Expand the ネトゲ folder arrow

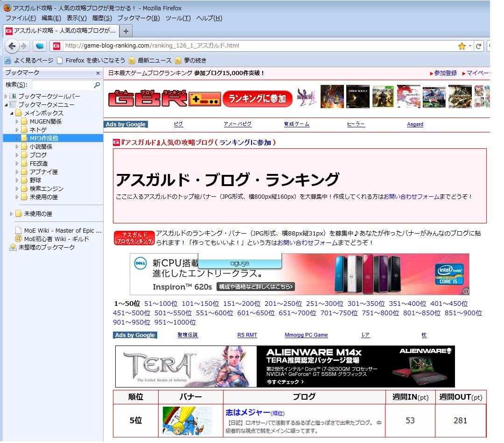(x=17, y=130)
